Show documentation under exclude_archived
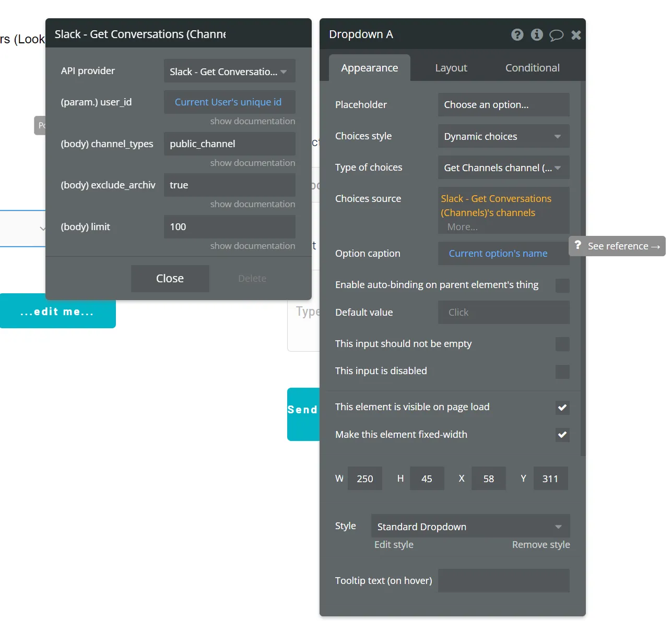The height and width of the screenshot is (621, 672). pyautogui.click(x=253, y=204)
